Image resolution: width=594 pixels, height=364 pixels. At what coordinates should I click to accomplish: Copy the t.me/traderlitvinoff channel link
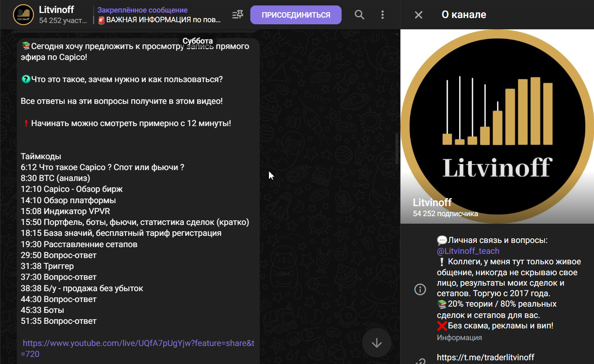point(486,357)
